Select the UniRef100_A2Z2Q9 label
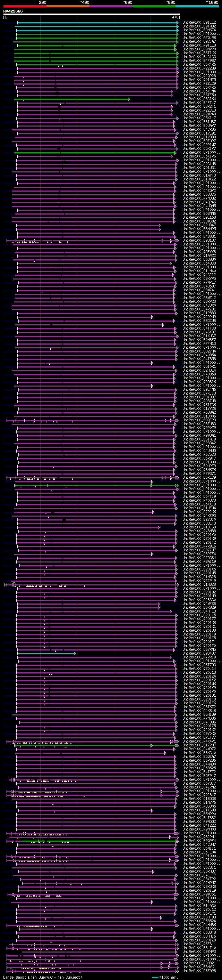This screenshot has width=222, height=980. coord(199,68)
